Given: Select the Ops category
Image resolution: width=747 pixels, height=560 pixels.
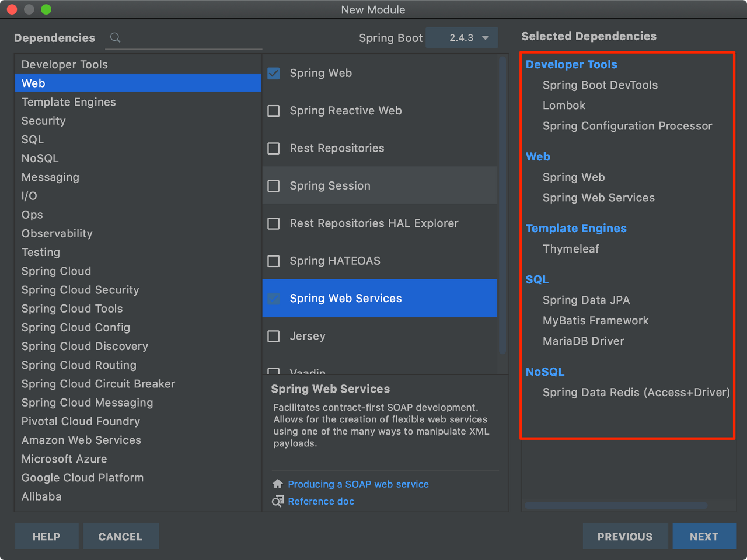Looking at the screenshot, I should 138,215.
